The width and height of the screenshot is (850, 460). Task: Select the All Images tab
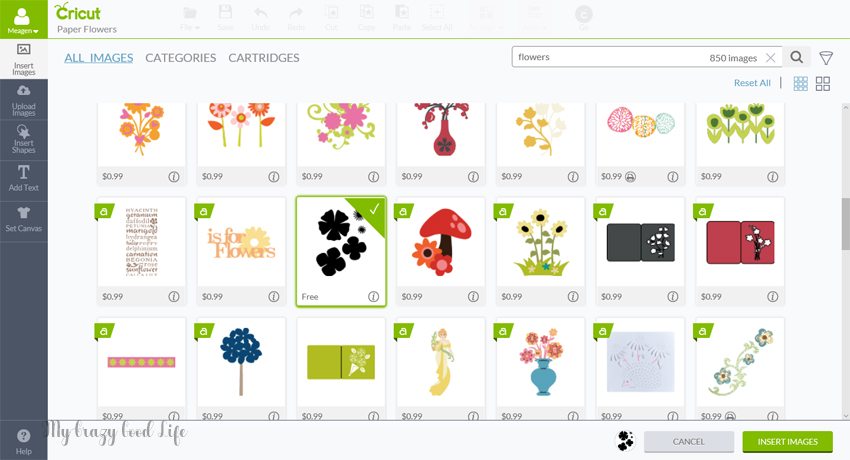coord(99,57)
